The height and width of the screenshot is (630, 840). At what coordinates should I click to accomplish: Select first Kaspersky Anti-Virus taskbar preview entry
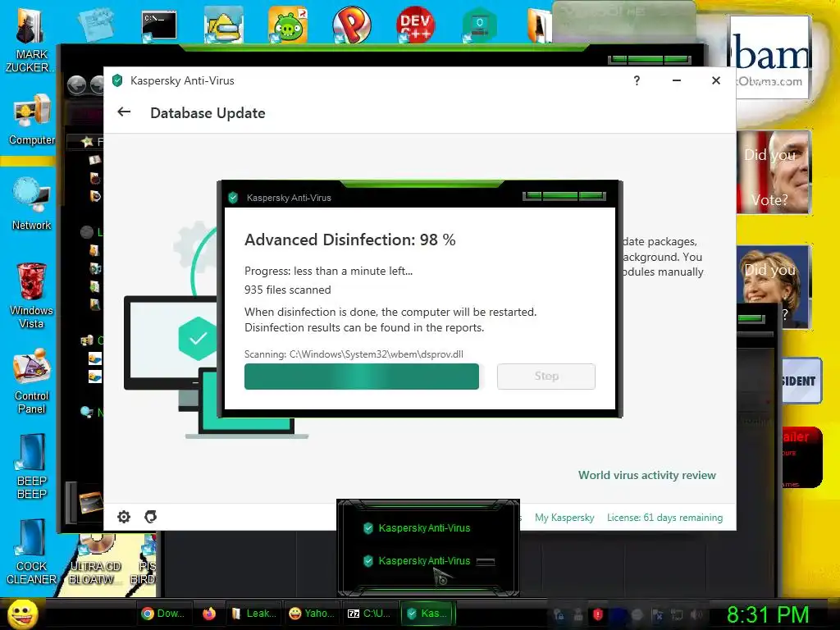pyautogui.click(x=418, y=528)
